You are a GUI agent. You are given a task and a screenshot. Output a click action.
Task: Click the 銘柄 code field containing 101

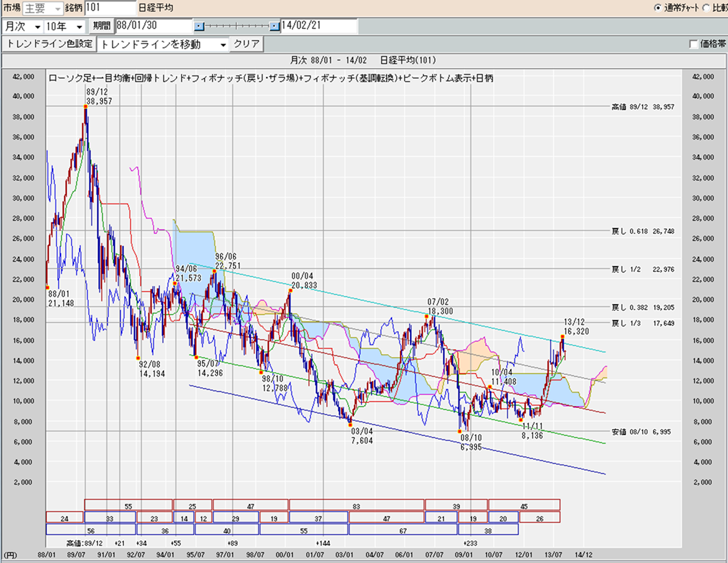click(111, 8)
